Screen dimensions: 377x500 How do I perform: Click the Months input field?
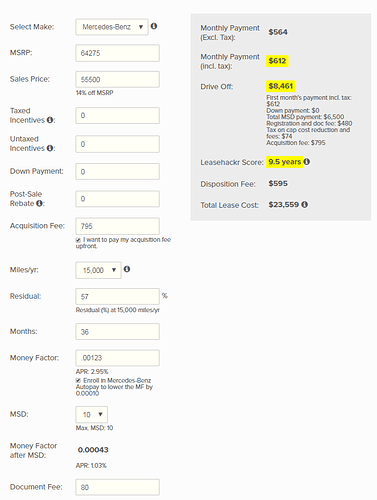117,332
